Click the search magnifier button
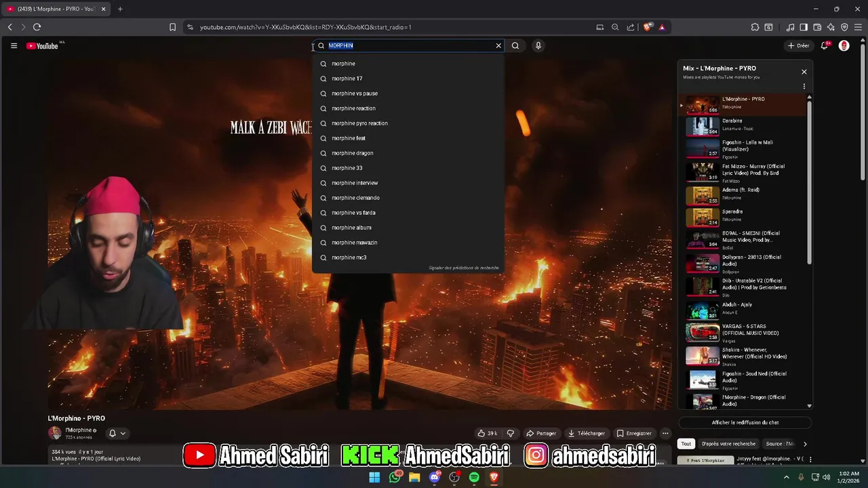 pos(515,45)
